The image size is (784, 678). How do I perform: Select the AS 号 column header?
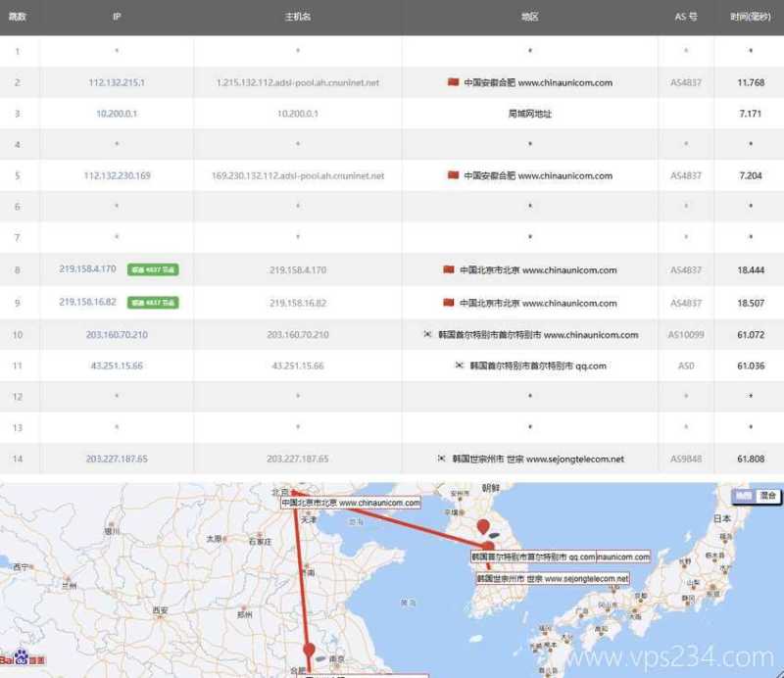coord(686,17)
